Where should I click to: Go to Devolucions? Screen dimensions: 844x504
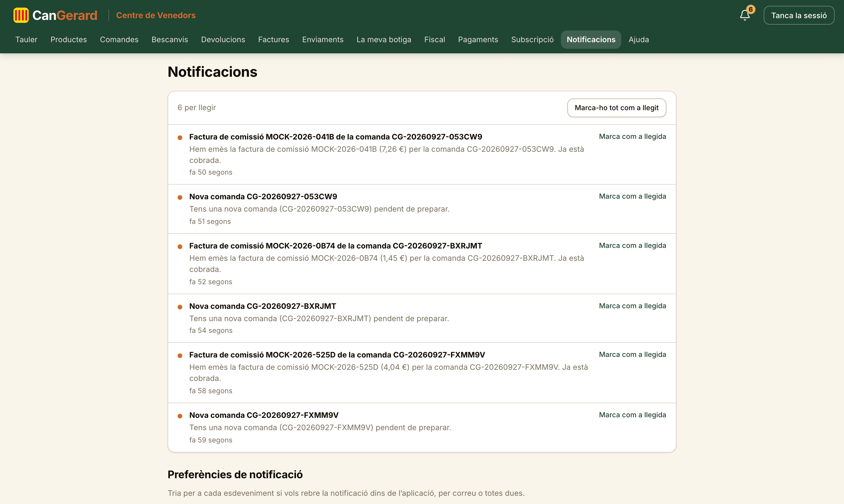pyautogui.click(x=223, y=39)
